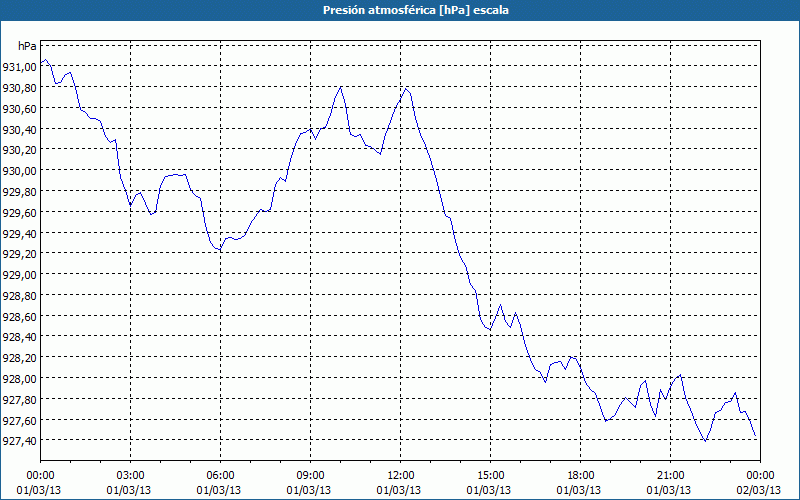Click the 928,40 y-axis value
This screenshot has height=500, width=800.
pos(19,337)
